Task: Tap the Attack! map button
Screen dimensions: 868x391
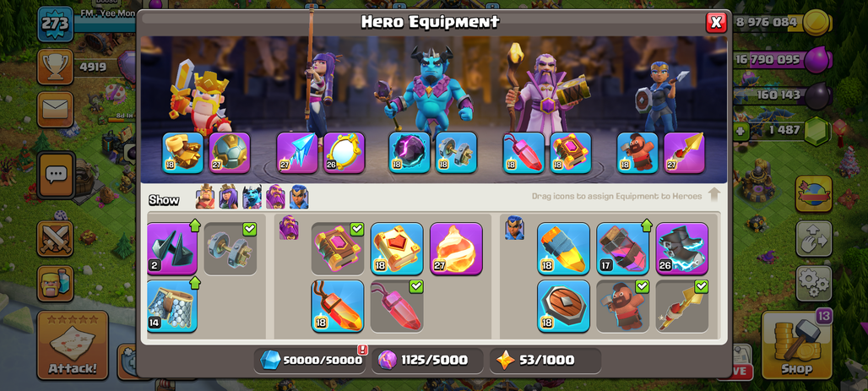Action: pos(73,345)
